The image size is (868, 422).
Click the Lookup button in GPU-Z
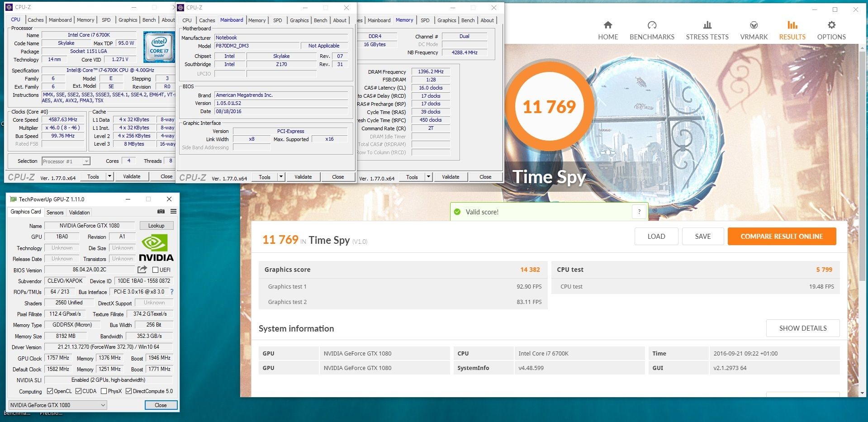point(156,226)
